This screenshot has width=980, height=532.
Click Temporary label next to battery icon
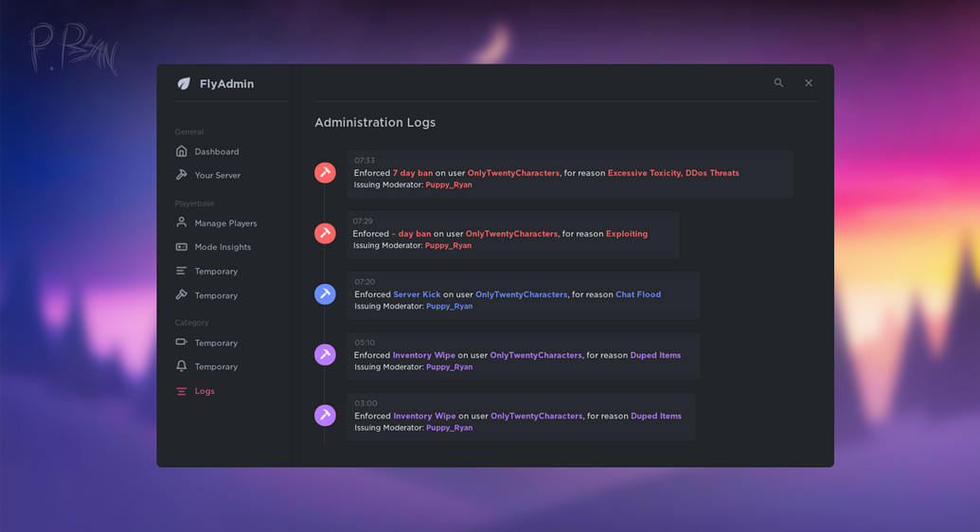click(216, 343)
